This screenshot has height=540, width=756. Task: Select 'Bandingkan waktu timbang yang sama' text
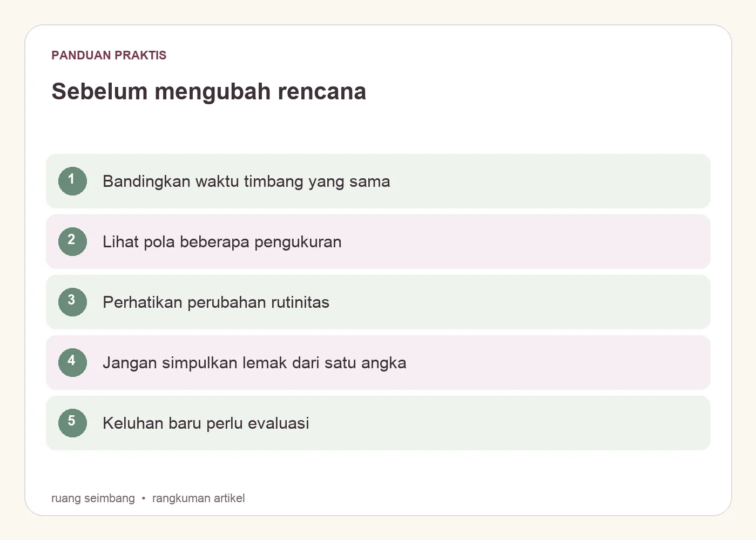point(246,181)
